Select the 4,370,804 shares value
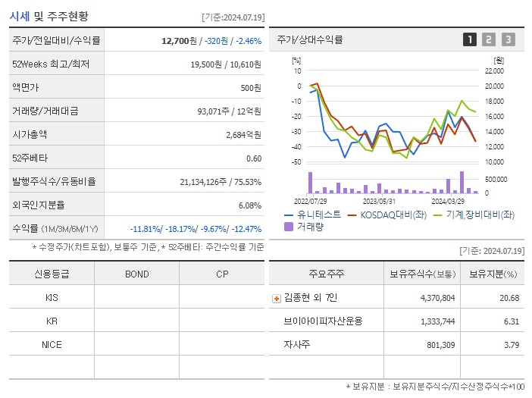 pos(437,298)
